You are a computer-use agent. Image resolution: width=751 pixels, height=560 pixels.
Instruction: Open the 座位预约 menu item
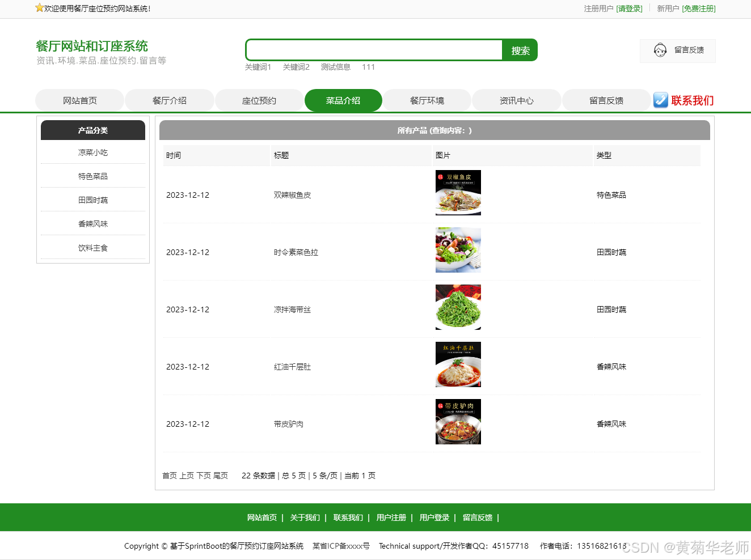(x=259, y=100)
